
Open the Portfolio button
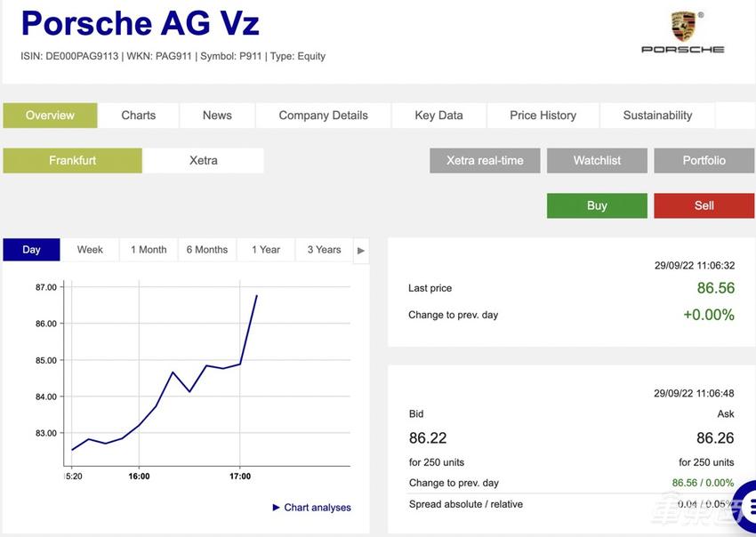[x=704, y=161]
